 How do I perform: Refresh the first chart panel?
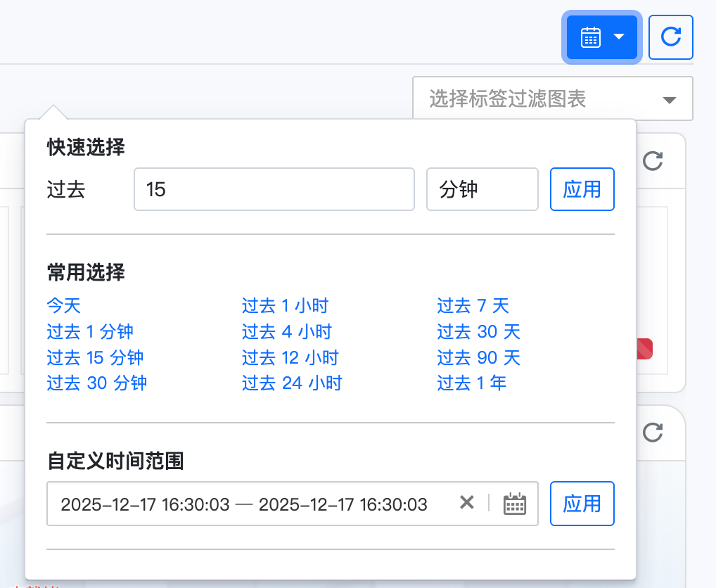(x=653, y=161)
